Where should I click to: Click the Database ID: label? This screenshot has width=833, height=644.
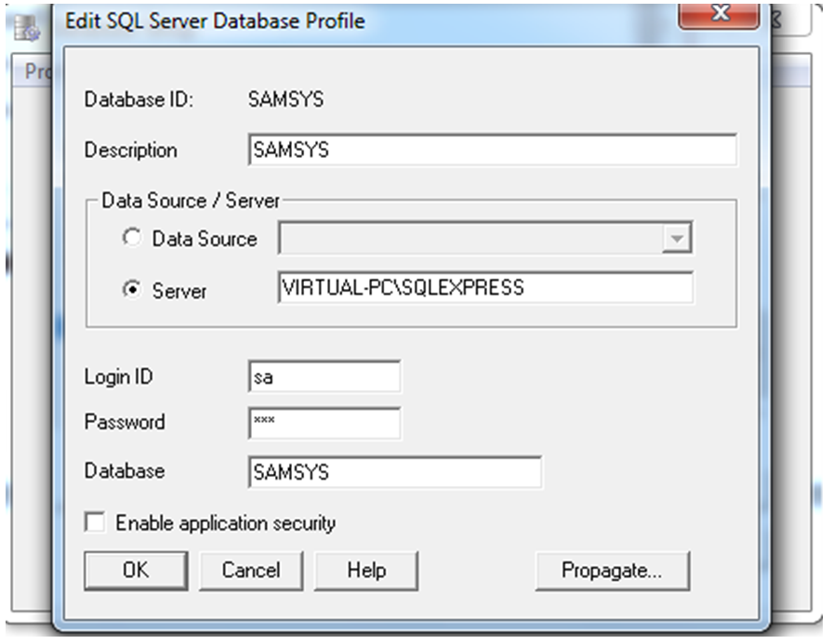[139, 99]
